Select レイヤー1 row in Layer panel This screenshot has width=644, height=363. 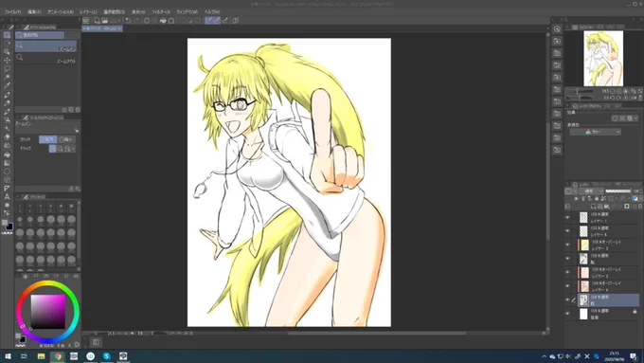click(x=602, y=217)
